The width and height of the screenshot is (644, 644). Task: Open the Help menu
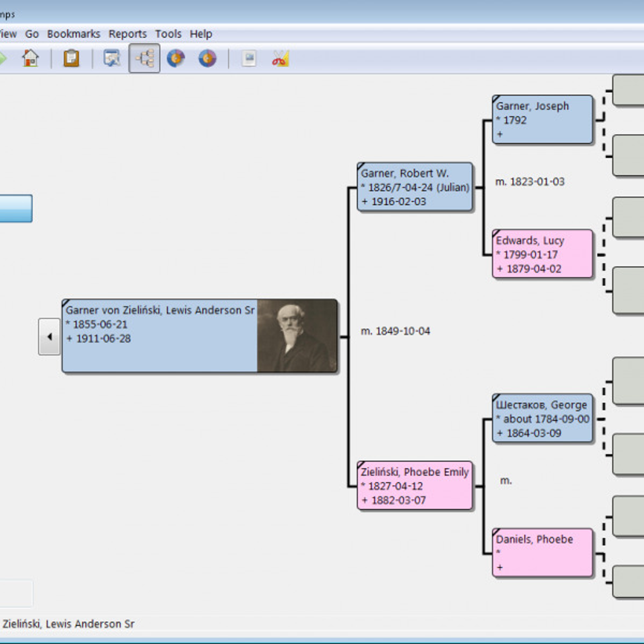click(201, 34)
